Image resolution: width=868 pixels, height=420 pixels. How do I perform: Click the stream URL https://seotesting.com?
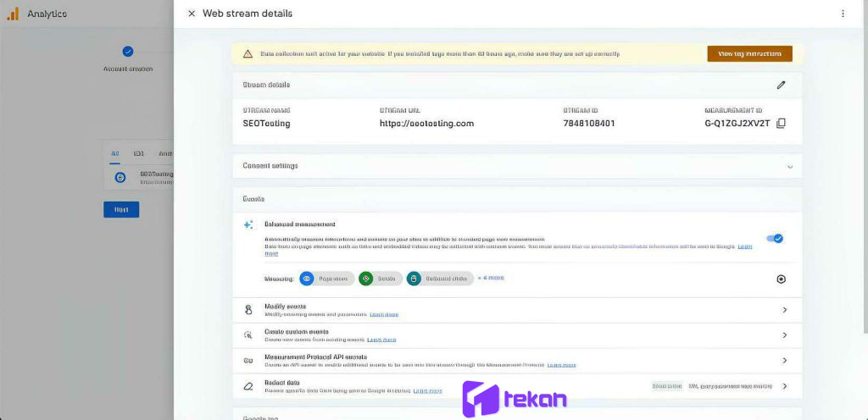point(427,124)
